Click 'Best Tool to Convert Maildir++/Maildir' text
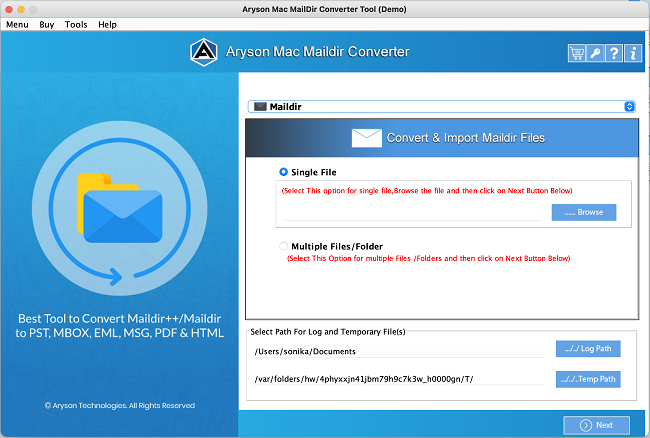 coord(119,319)
